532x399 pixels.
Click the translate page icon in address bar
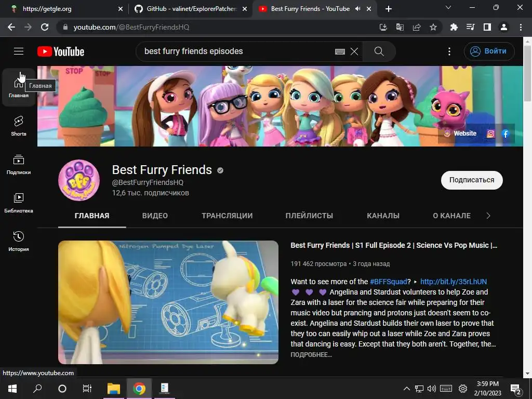(400, 27)
